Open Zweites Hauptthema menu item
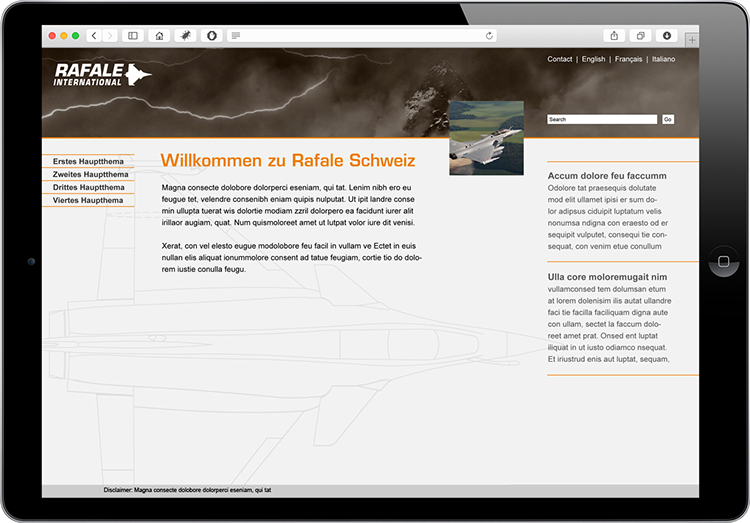This screenshot has width=750, height=523. point(88,174)
